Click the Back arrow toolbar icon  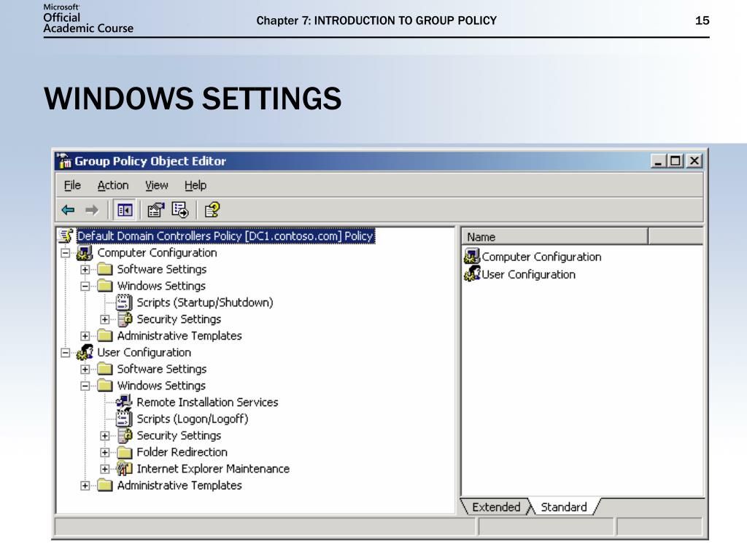pos(68,209)
